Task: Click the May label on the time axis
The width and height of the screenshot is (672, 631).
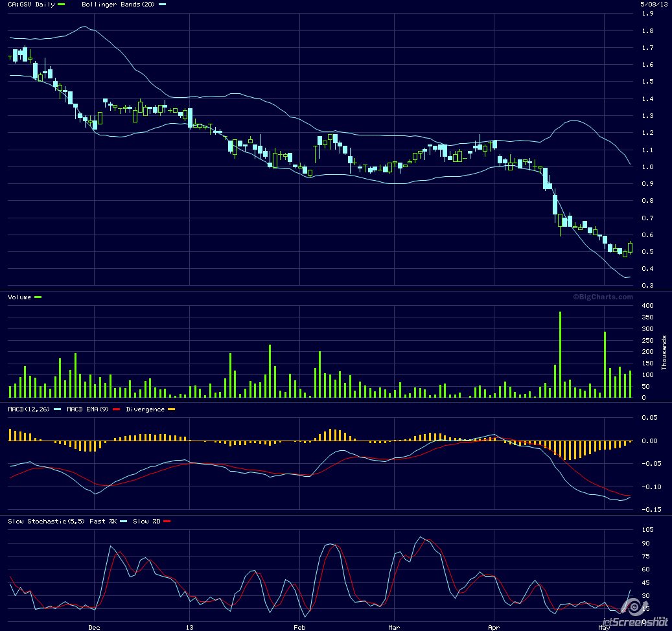Action: coord(604,627)
